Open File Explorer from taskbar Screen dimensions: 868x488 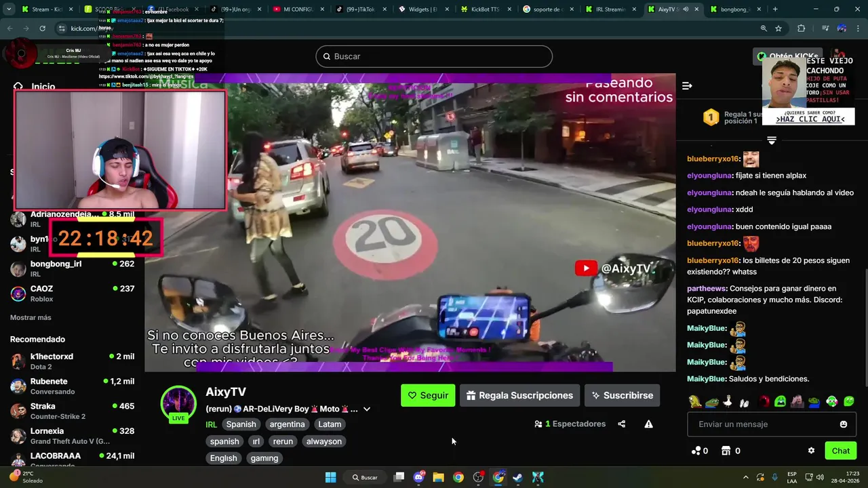point(438,477)
